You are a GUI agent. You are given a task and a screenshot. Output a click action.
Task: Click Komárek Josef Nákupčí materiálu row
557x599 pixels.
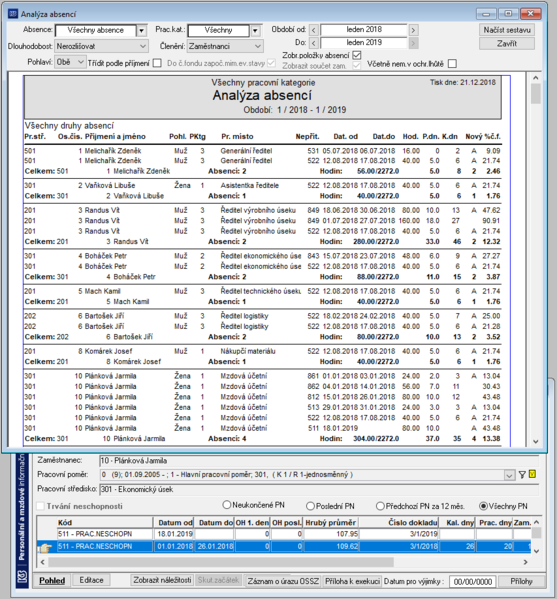[x=262, y=351]
